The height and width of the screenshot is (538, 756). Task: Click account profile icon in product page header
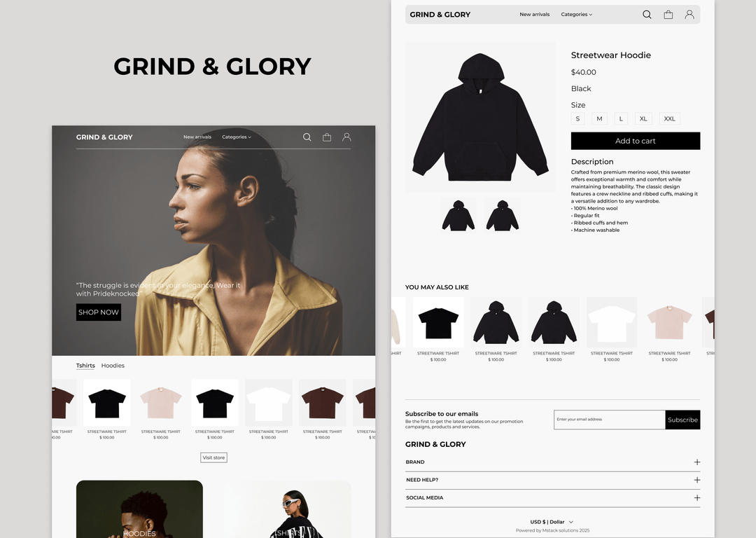689,15
